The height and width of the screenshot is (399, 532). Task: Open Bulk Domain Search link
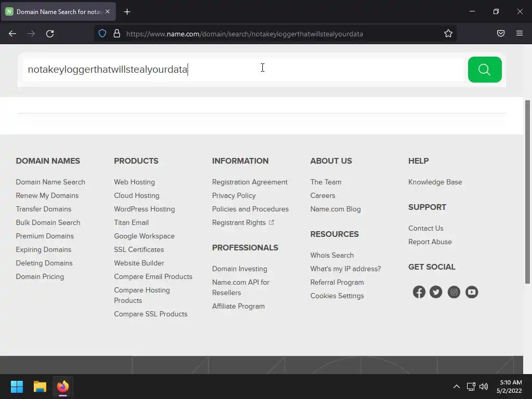point(48,222)
